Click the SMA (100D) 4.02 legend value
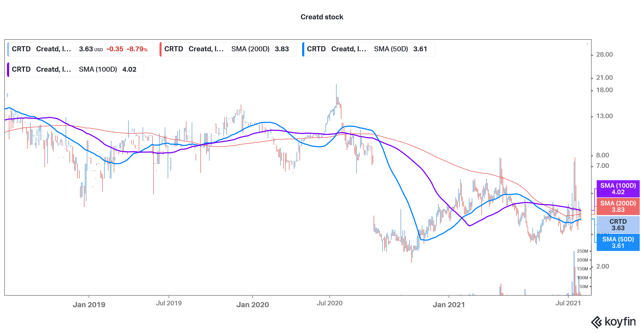 (x=129, y=70)
